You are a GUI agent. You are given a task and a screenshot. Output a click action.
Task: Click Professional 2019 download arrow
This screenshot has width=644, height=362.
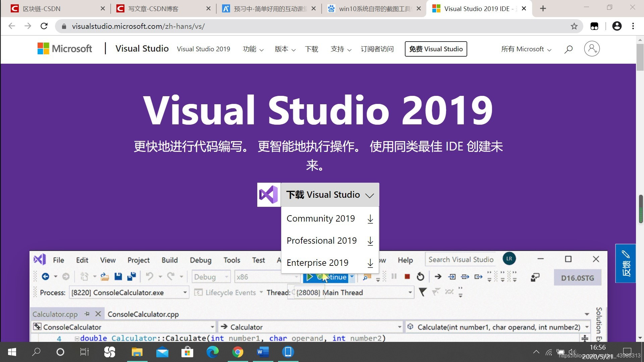pyautogui.click(x=370, y=241)
